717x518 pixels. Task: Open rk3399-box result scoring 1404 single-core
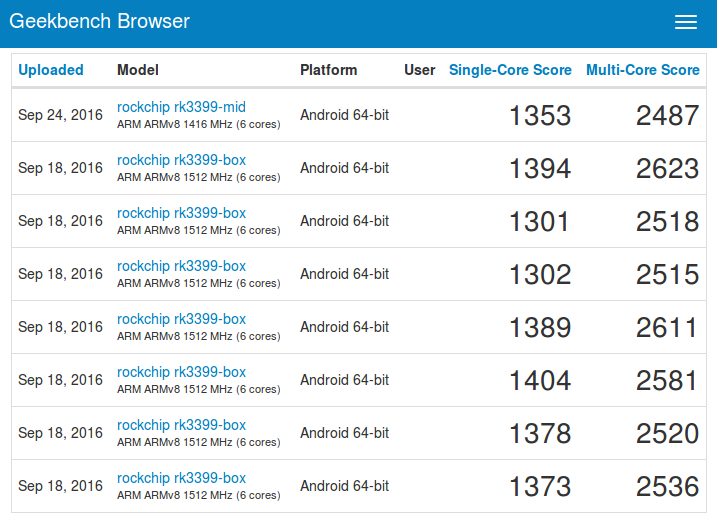click(x=181, y=372)
